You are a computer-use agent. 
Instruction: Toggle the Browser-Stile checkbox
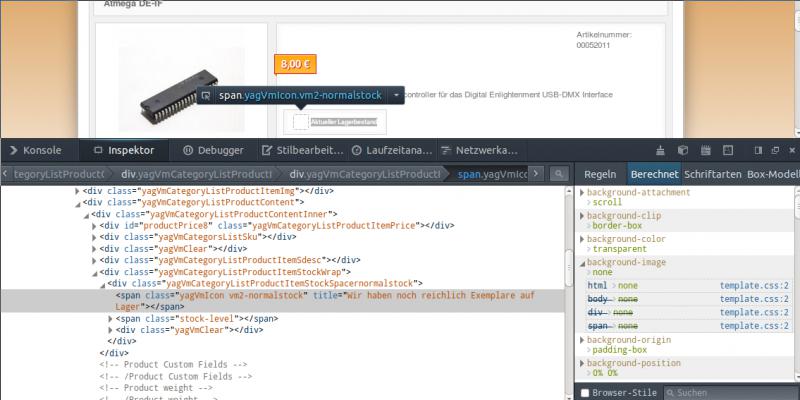585,393
